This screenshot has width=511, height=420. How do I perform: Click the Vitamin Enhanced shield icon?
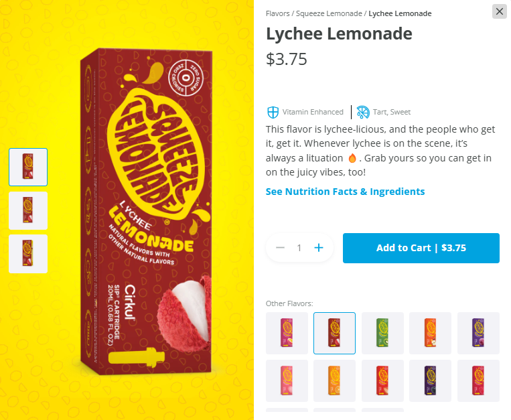pos(273,112)
